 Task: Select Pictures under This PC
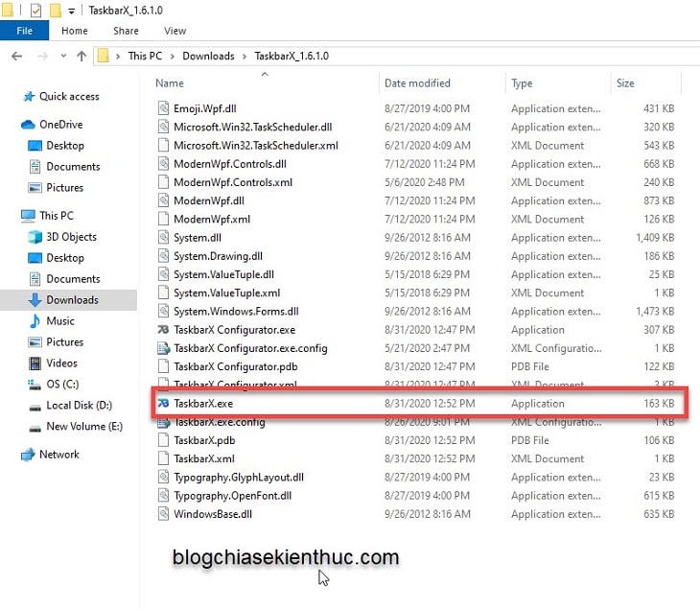click(65, 342)
